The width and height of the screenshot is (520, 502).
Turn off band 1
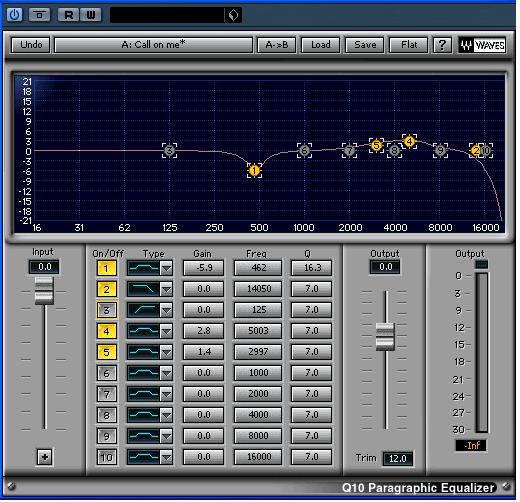click(106, 268)
